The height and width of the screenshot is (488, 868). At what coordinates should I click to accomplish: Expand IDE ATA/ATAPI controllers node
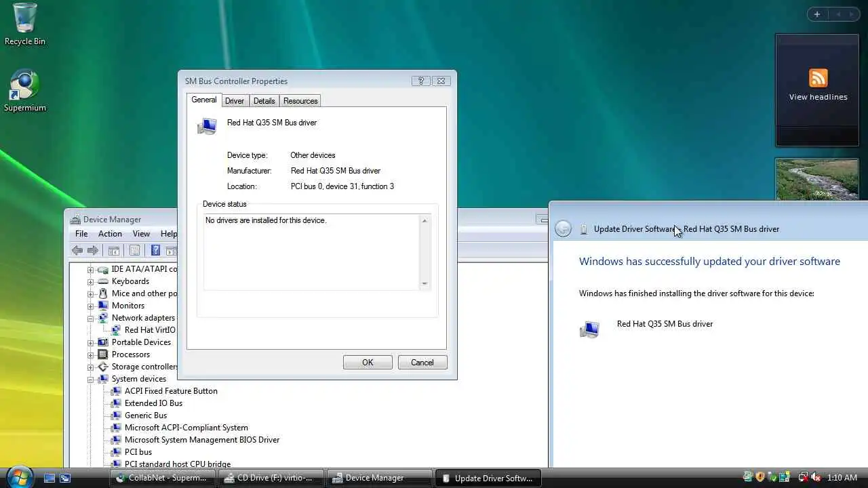click(x=90, y=269)
